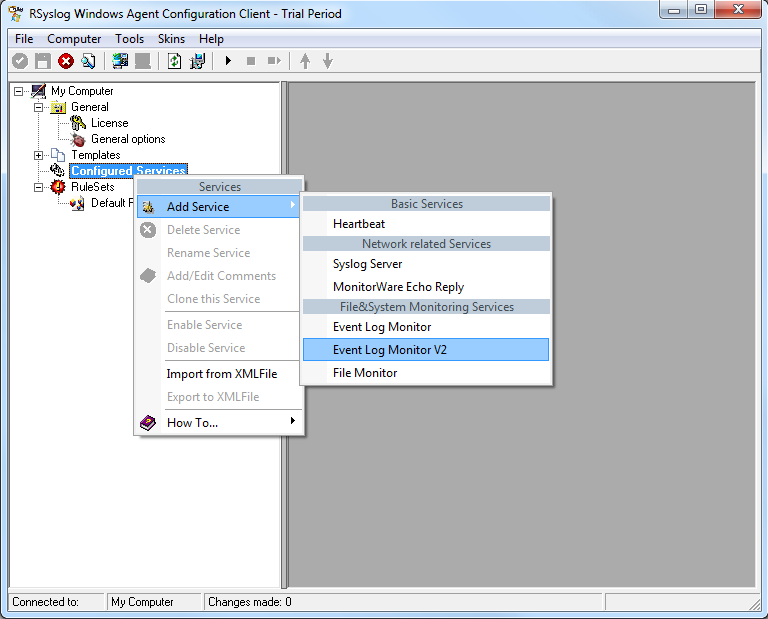Click the How To book icon
This screenshot has height=619, width=768.
coord(148,423)
